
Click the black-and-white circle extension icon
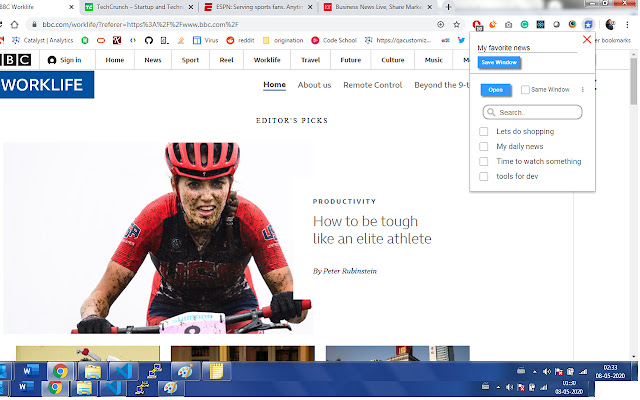[556, 24]
